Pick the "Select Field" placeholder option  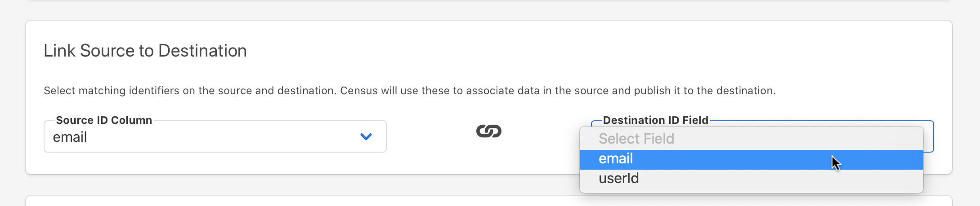(636, 139)
